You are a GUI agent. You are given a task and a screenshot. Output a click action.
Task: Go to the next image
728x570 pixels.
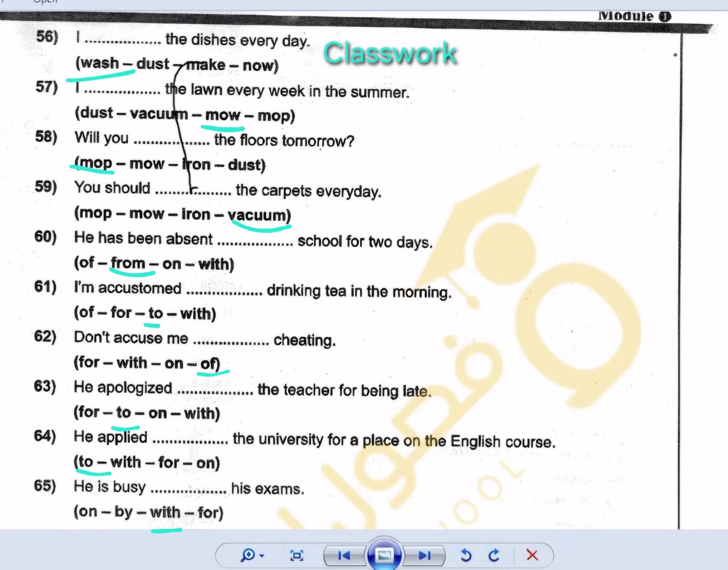coord(425,556)
